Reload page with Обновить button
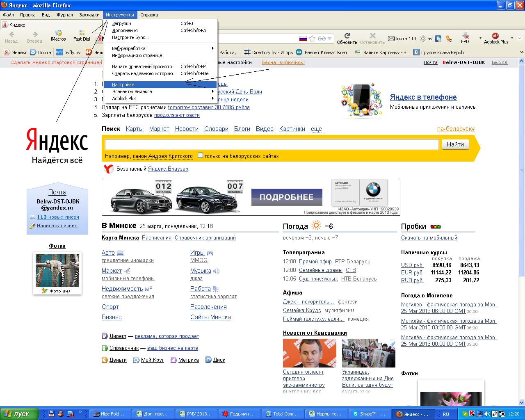Screen dimensions: 525x420 [x=347, y=39]
